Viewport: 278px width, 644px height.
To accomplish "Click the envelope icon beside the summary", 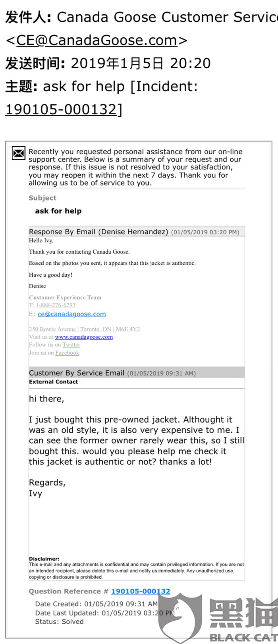I will [18, 153].
